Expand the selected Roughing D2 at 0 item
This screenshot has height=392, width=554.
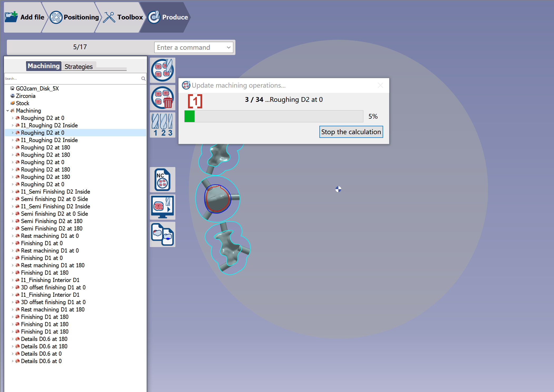(x=12, y=133)
